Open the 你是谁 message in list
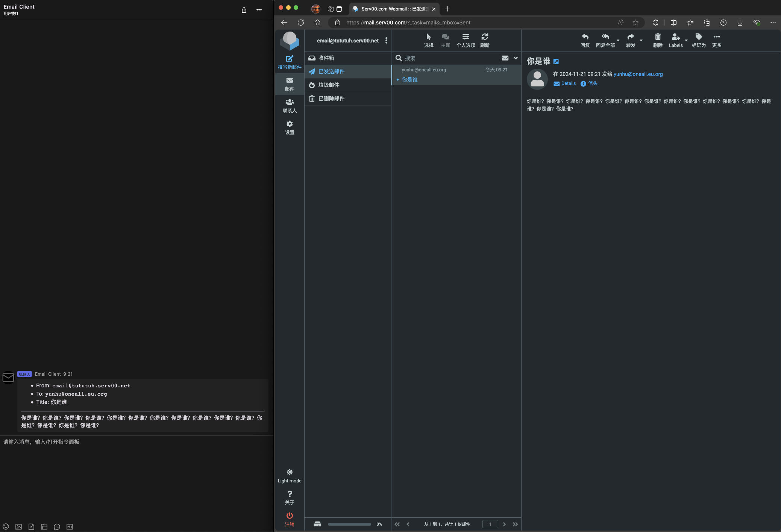 point(456,75)
